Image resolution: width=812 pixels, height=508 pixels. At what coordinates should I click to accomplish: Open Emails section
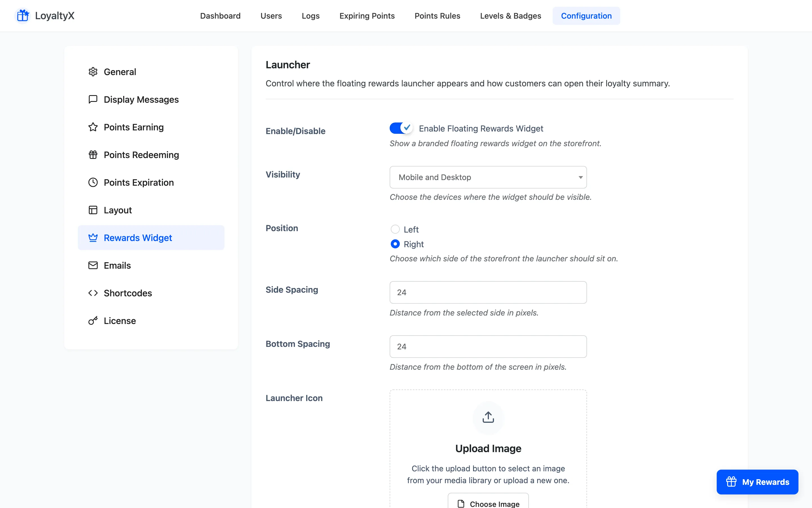[x=151, y=265]
